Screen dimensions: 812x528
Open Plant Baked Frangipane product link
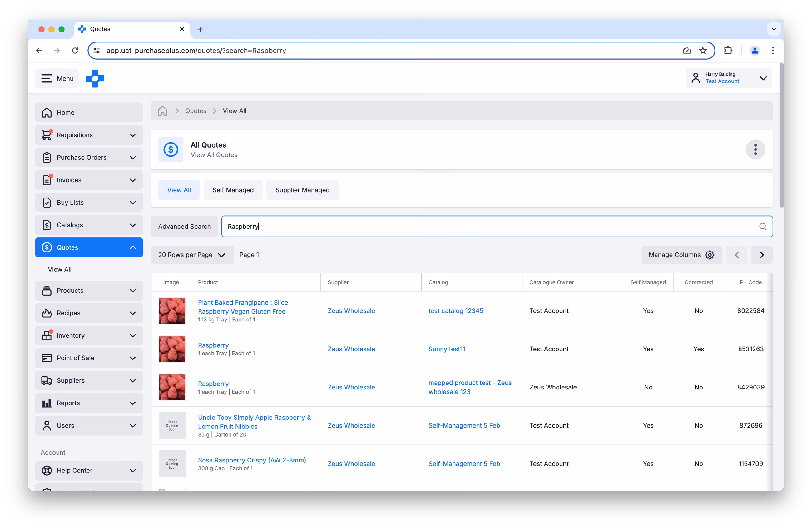[x=243, y=307]
